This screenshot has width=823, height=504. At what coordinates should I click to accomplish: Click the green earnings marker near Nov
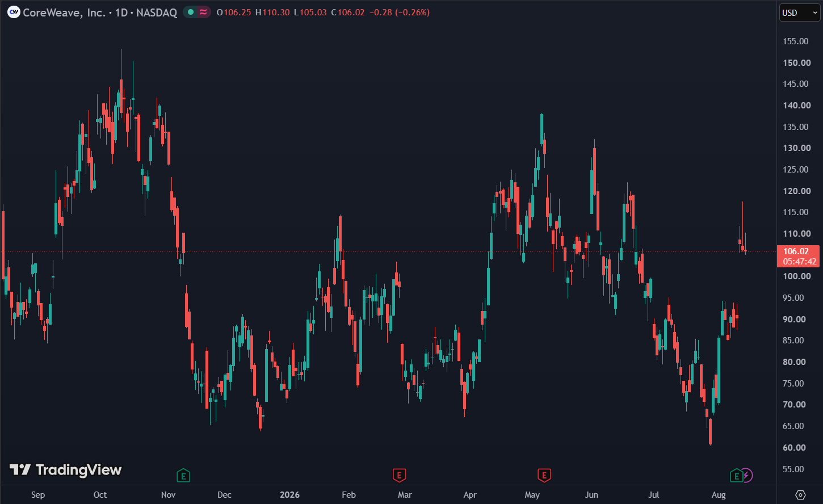[x=183, y=475]
